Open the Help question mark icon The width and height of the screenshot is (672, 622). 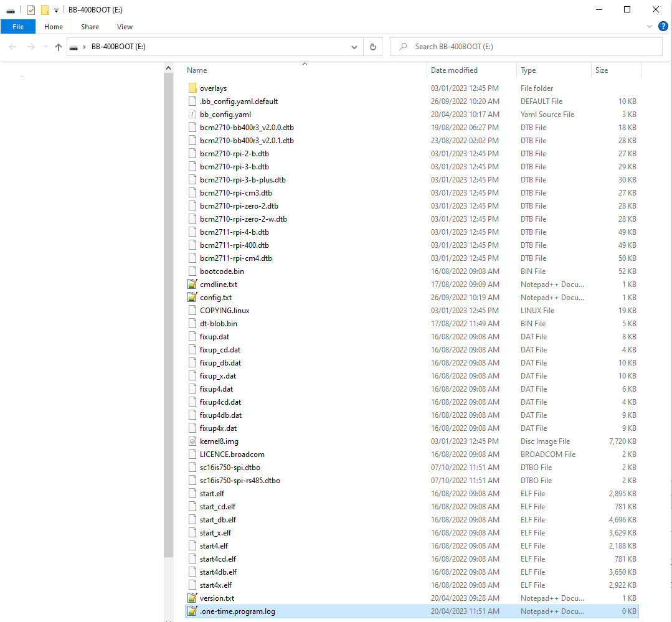[x=663, y=26]
